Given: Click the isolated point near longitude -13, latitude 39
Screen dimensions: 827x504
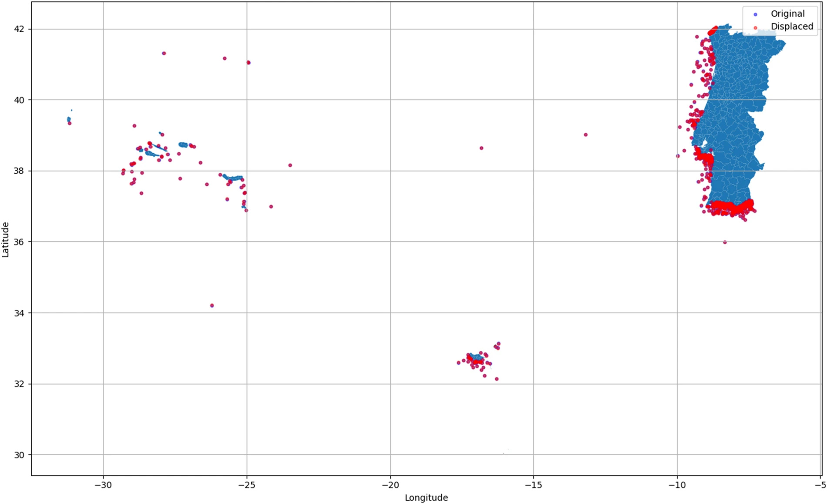Looking at the screenshot, I should [x=586, y=135].
